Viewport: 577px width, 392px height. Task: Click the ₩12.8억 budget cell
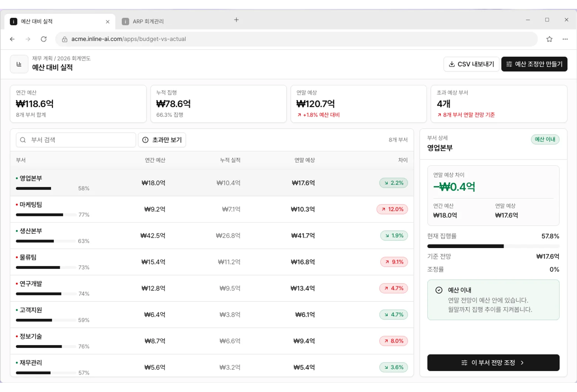[x=153, y=288]
